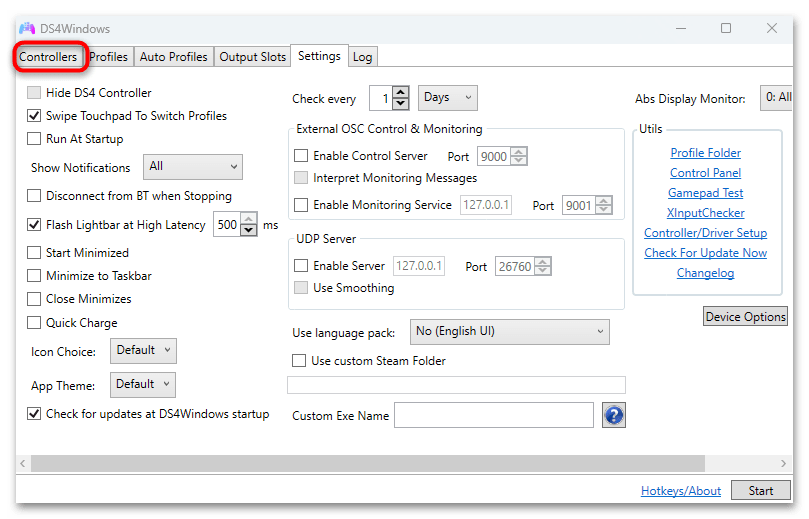The image size is (809, 519).
Task: Click Check For Update Now
Action: [705, 253]
